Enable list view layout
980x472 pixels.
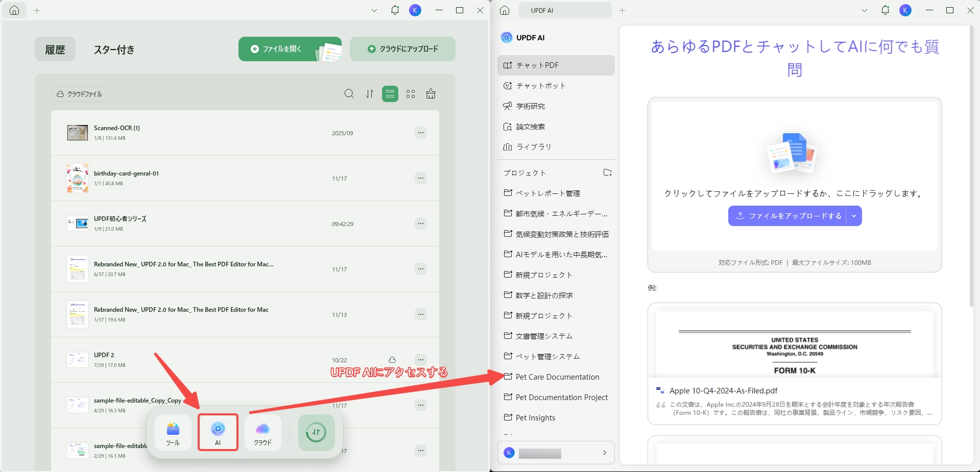390,94
